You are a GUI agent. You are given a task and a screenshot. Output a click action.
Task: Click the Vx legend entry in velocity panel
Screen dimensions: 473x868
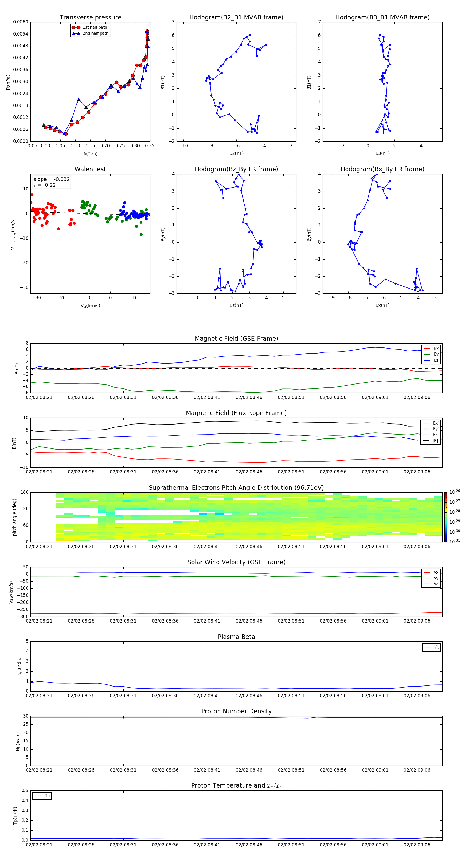(431, 572)
